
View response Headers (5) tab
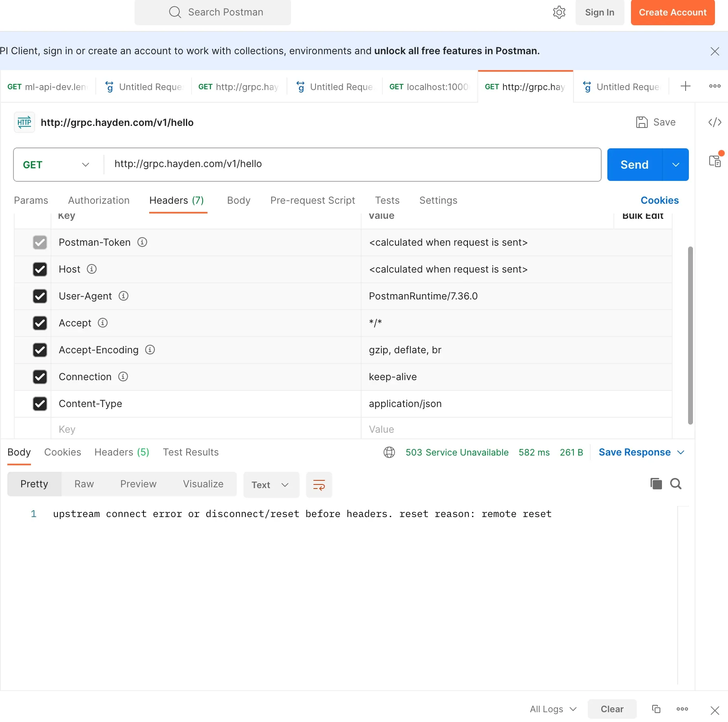122,452
